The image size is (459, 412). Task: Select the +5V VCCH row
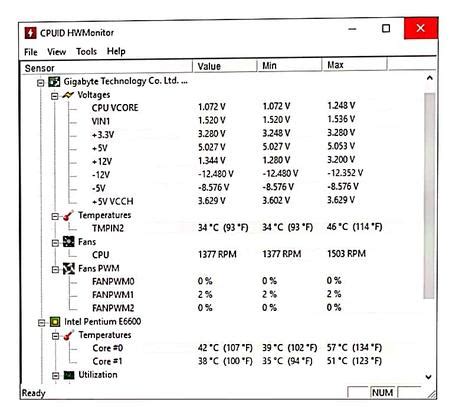pyautogui.click(x=223, y=201)
